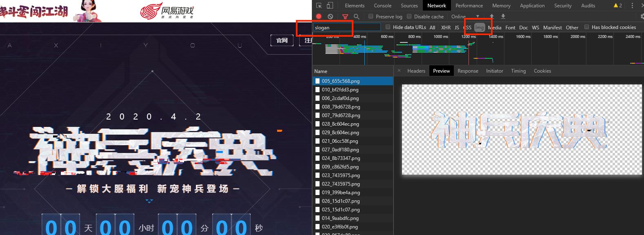Switch to the Security panel

coord(563,6)
